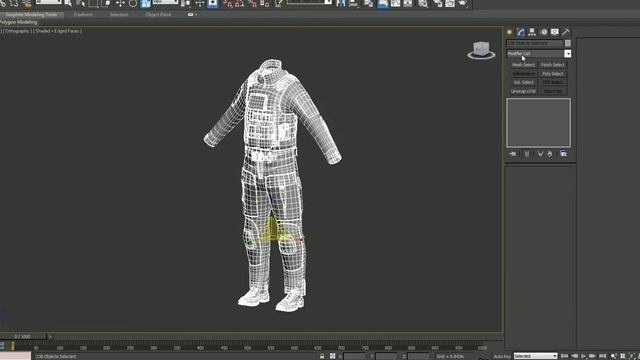The width and height of the screenshot is (640, 360).
Task: Open the Hierarchy tab in command panel
Action: (x=532, y=32)
